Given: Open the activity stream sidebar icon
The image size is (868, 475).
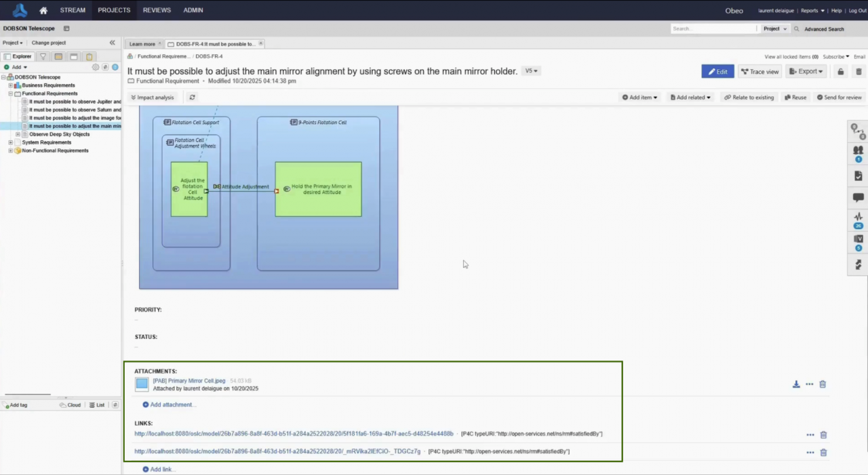Looking at the screenshot, I should [x=858, y=219].
